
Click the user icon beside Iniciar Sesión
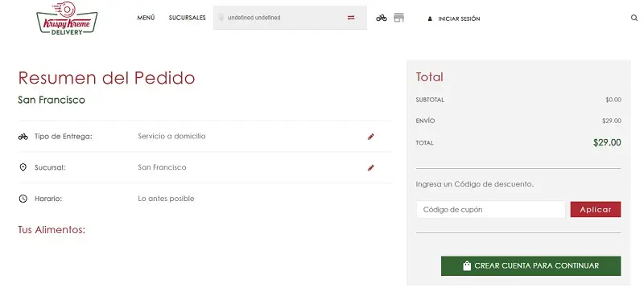430,18
